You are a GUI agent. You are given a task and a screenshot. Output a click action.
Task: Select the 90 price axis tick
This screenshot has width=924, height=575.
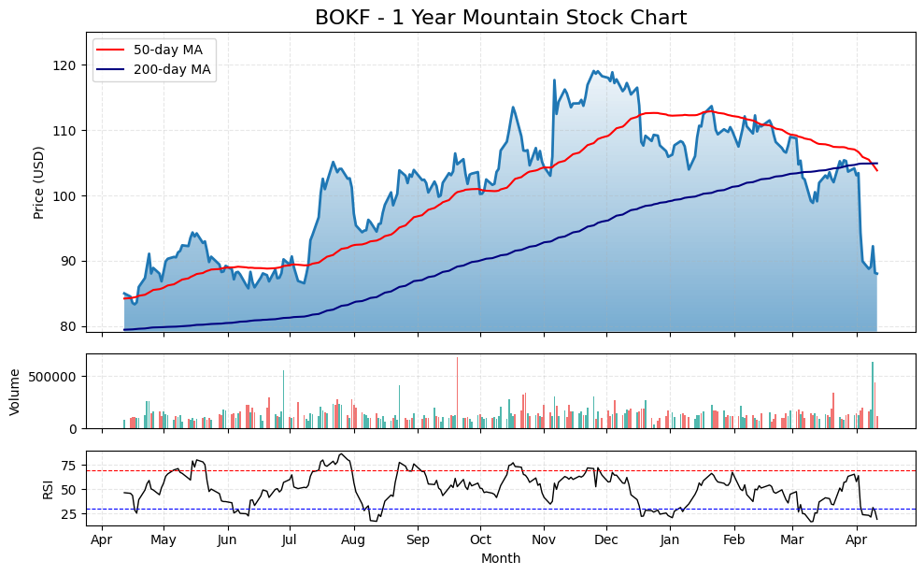pos(68,261)
